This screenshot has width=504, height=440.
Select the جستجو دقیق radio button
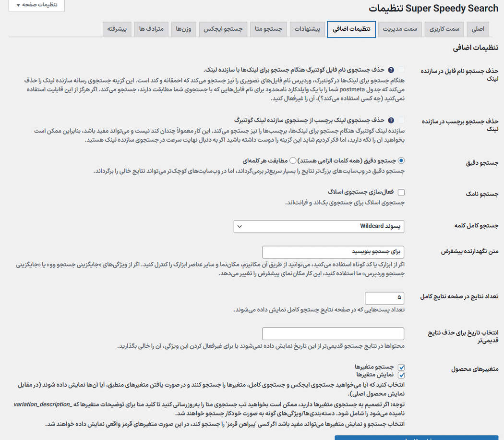[401, 161]
